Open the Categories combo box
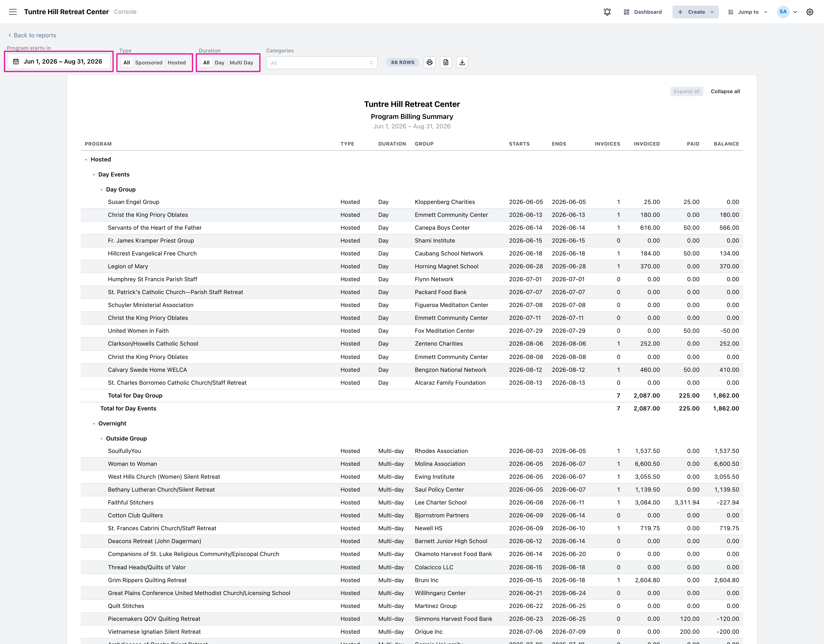This screenshot has height=644, width=824. coord(321,63)
